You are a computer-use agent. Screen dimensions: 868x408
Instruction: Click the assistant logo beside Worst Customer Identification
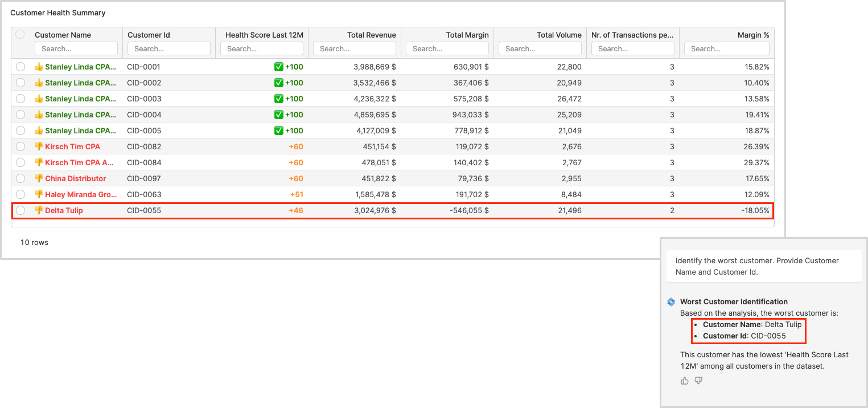(671, 302)
